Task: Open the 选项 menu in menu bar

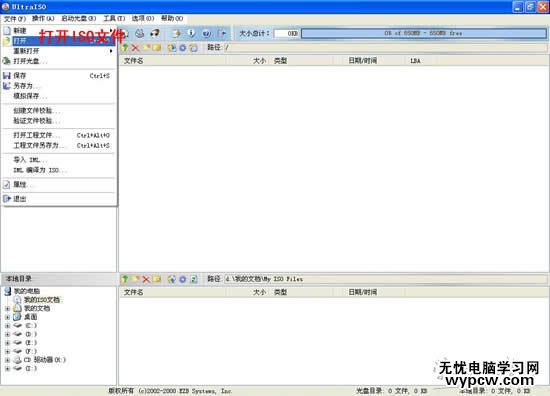Action: pyautogui.click(x=143, y=18)
